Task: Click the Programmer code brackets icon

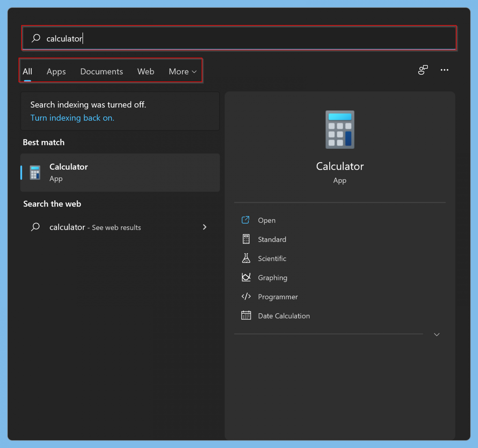Action: coord(246,296)
